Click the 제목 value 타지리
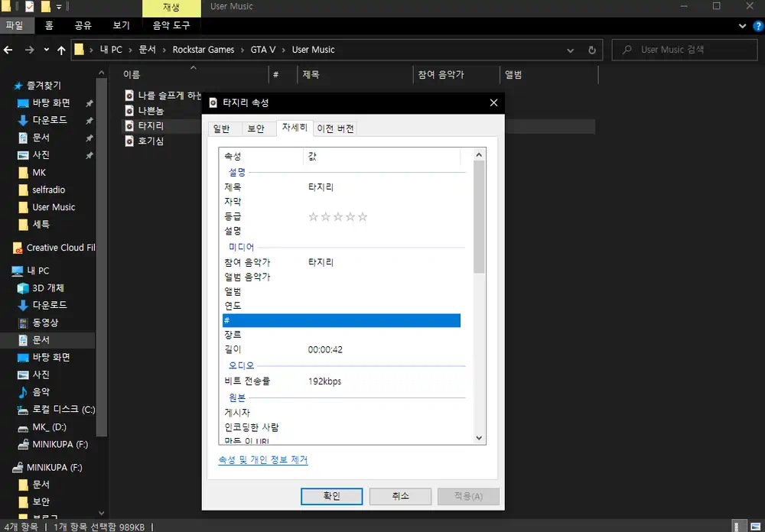765x532 pixels. point(321,187)
